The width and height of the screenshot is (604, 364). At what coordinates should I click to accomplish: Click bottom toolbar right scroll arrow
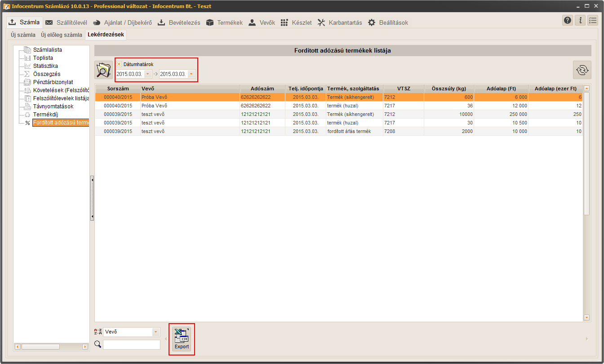587,339
